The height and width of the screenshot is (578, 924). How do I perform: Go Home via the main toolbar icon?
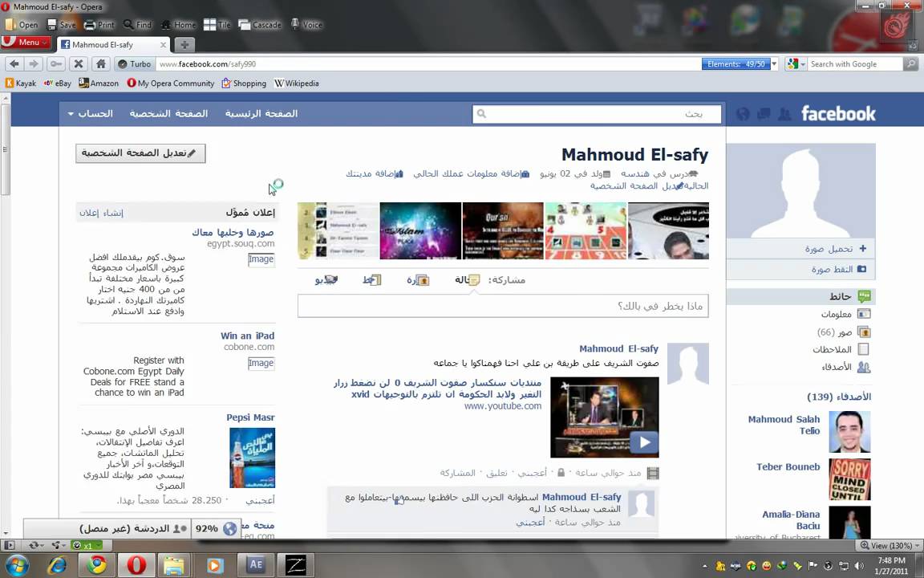[x=178, y=25]
